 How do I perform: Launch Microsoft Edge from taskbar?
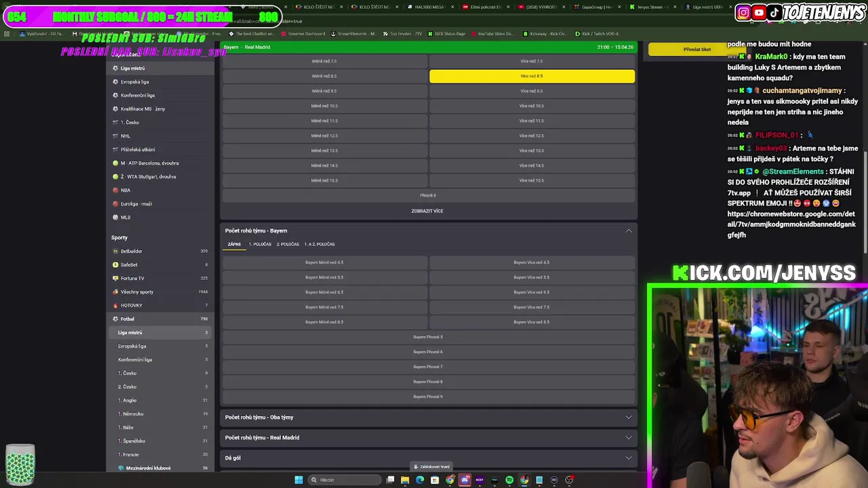420,480
